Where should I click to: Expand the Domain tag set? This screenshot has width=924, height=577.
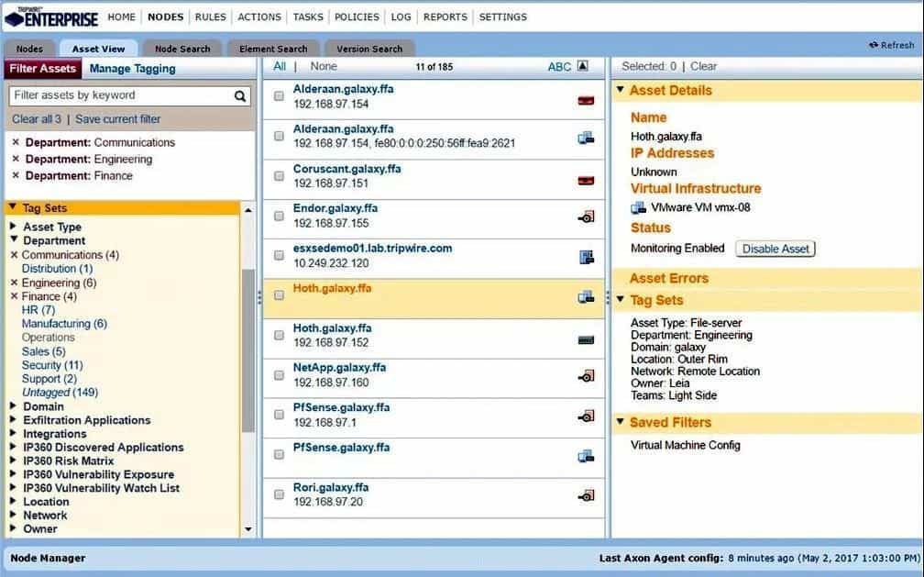(13, 405)
